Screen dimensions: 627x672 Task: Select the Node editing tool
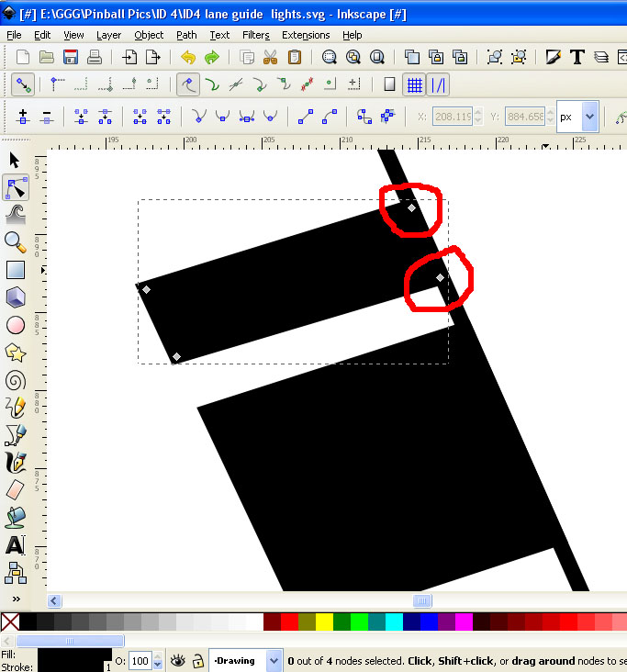click(16, 188)
